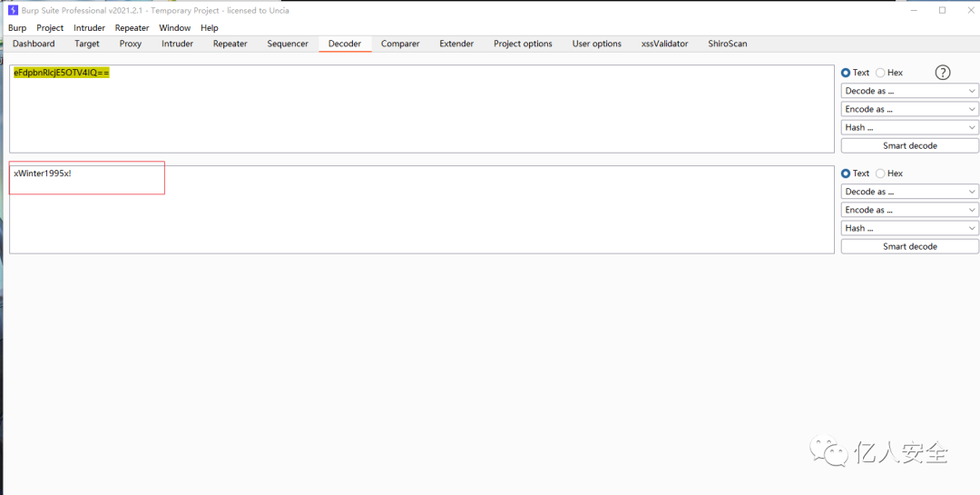Open the Project menu

pos(50,27)
